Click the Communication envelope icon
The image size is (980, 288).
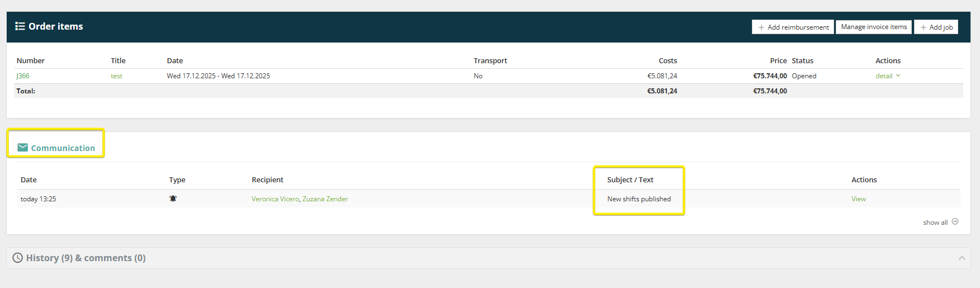(22, 148)
